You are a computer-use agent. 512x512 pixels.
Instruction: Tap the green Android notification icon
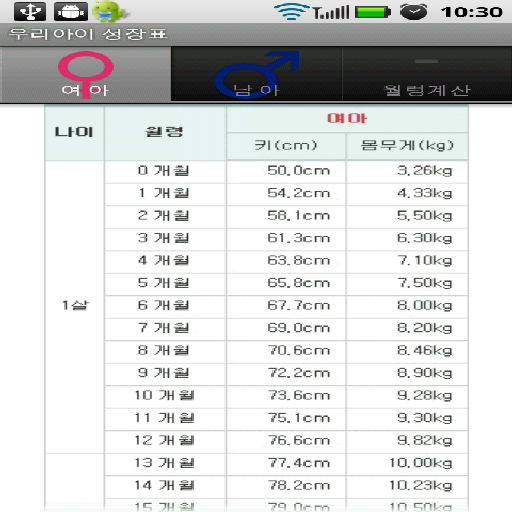(110, 12)
